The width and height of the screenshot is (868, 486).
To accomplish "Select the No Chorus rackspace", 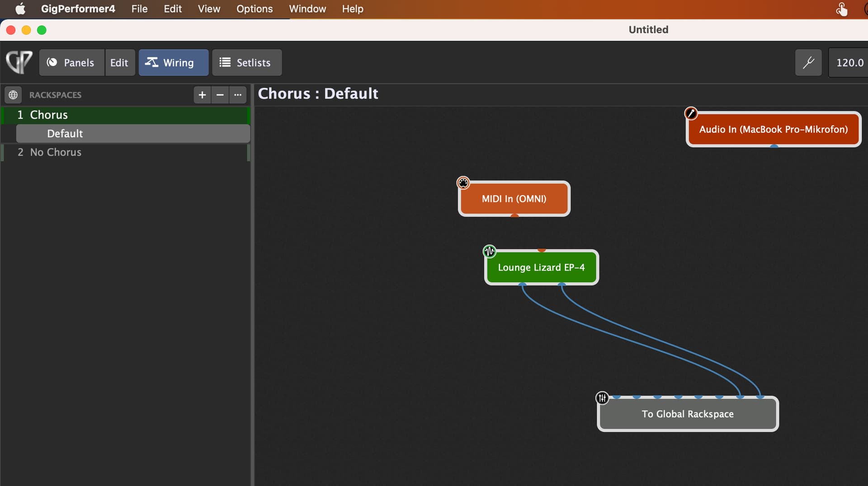I will tap(126, 152).
